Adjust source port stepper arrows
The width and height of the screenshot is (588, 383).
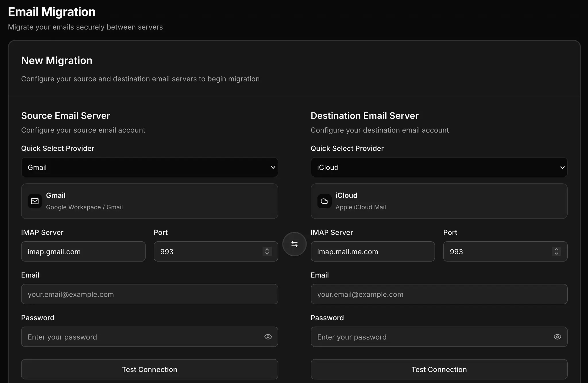click(x=267, y=251)
